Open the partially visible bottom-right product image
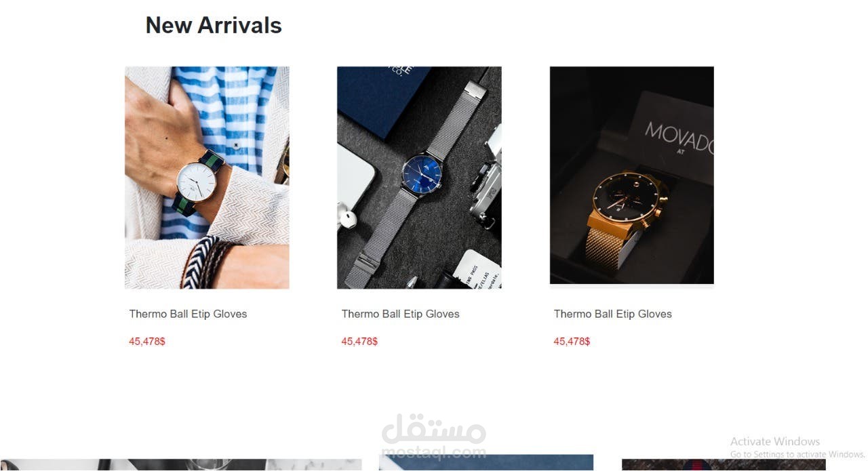 coord(724,465)
